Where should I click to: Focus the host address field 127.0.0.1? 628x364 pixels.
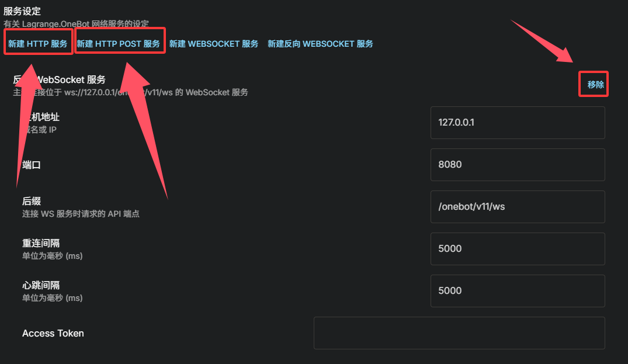point(518,123)
